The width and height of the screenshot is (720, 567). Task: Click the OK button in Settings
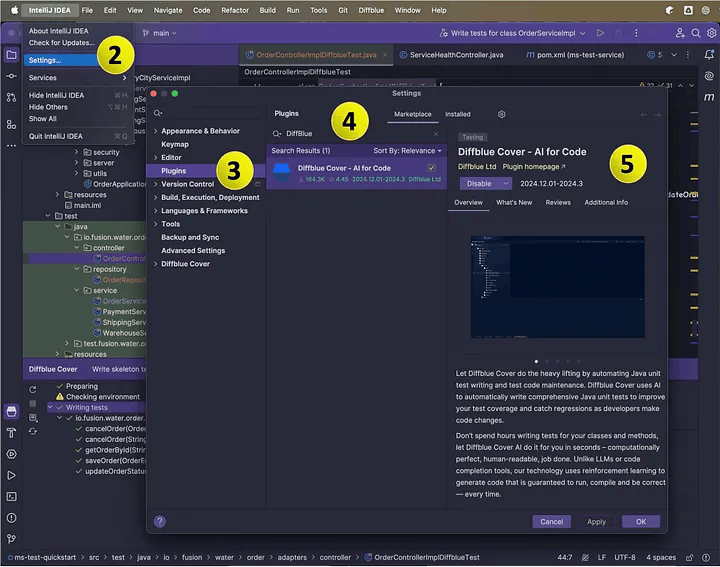640,521
